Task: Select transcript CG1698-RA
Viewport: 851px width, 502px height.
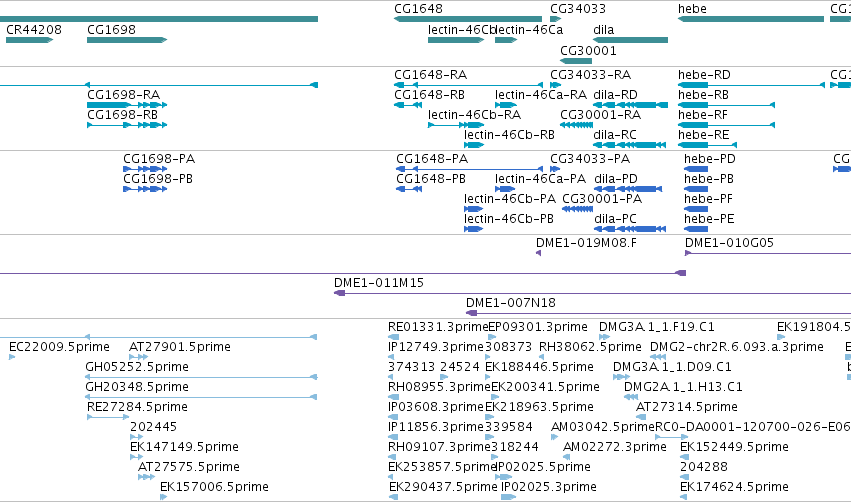Action: 127,105
